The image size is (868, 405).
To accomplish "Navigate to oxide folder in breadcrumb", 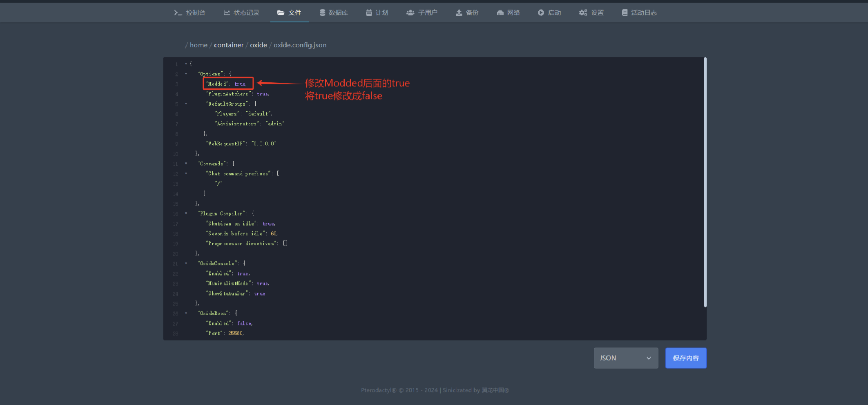I will click(258, 45).
